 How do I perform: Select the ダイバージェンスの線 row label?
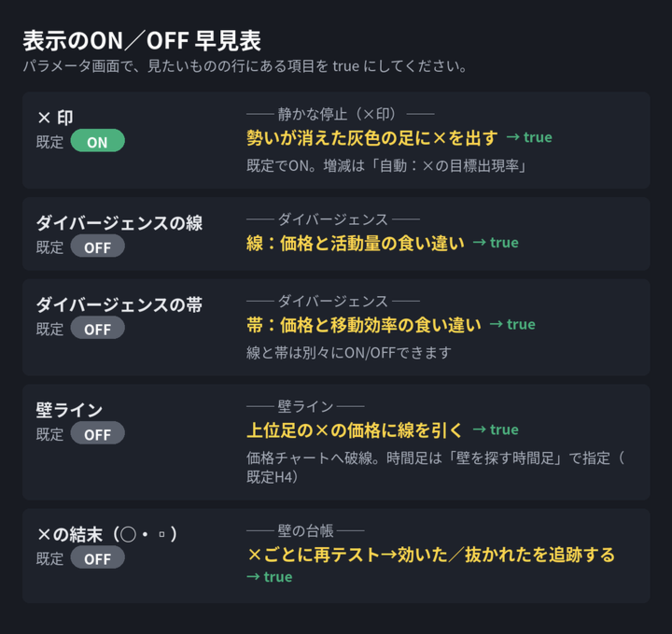(119, 223)
